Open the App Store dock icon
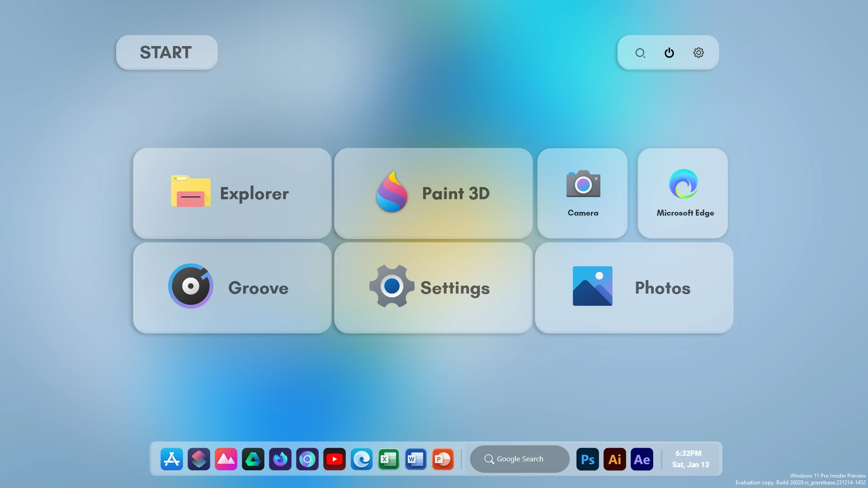 172,459
